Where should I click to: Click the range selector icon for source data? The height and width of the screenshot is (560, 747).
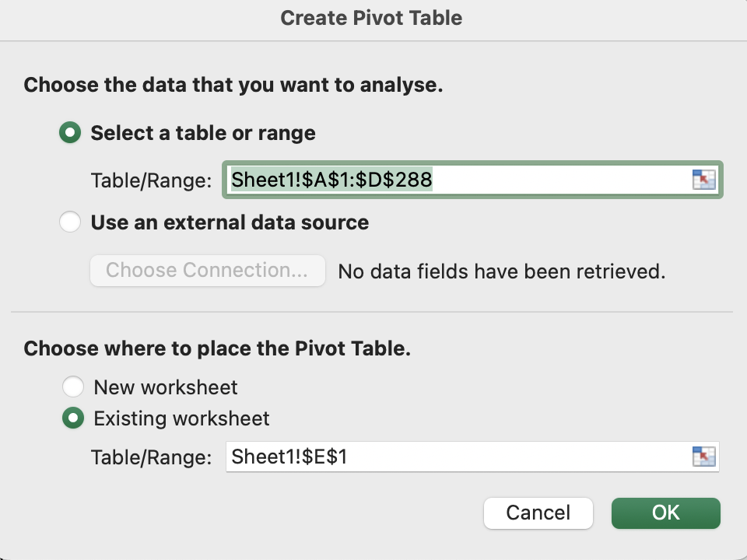click(x=703, y=180)
